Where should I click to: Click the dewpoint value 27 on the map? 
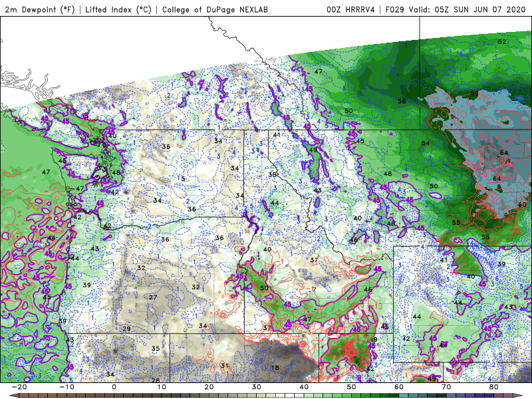tap(153, 297)
